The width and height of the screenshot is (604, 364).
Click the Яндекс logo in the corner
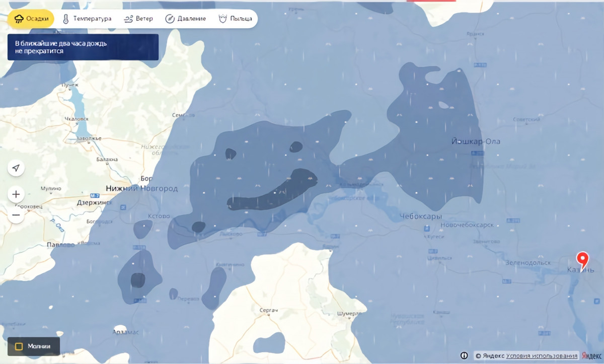[x=592, y=355]
